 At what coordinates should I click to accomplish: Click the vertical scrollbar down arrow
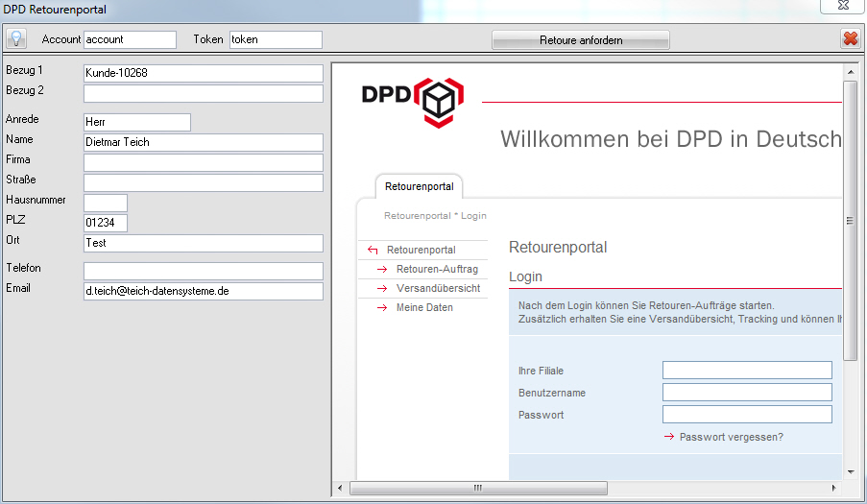851,472
